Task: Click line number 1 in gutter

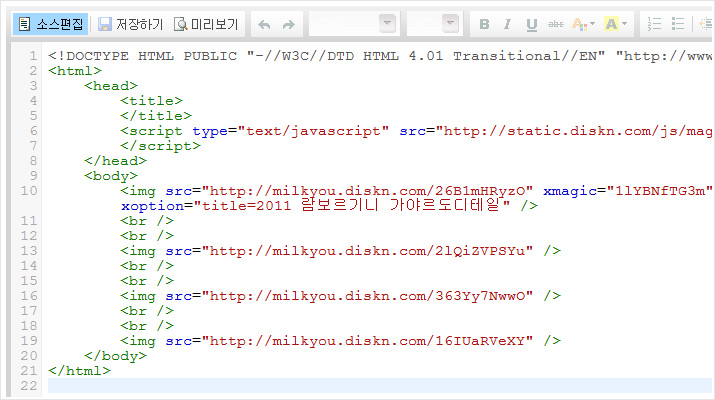Action: pos(33,56)
